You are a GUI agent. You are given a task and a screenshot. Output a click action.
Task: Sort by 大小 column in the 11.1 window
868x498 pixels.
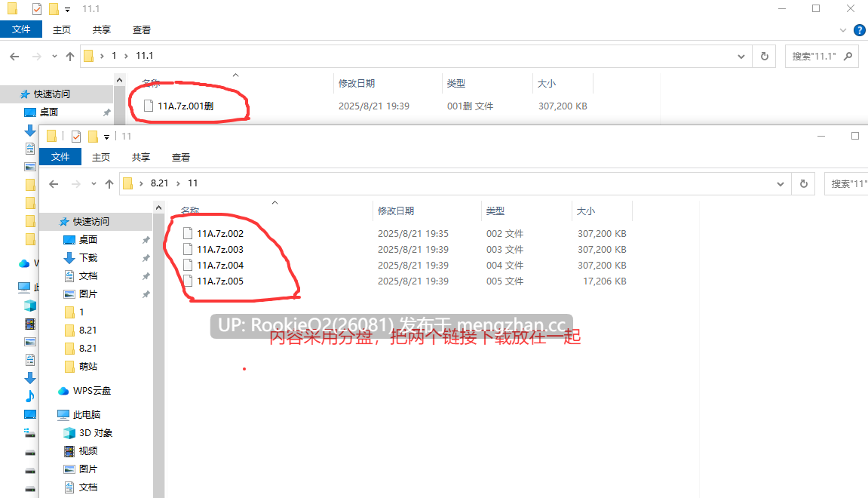tap(547, 84)
